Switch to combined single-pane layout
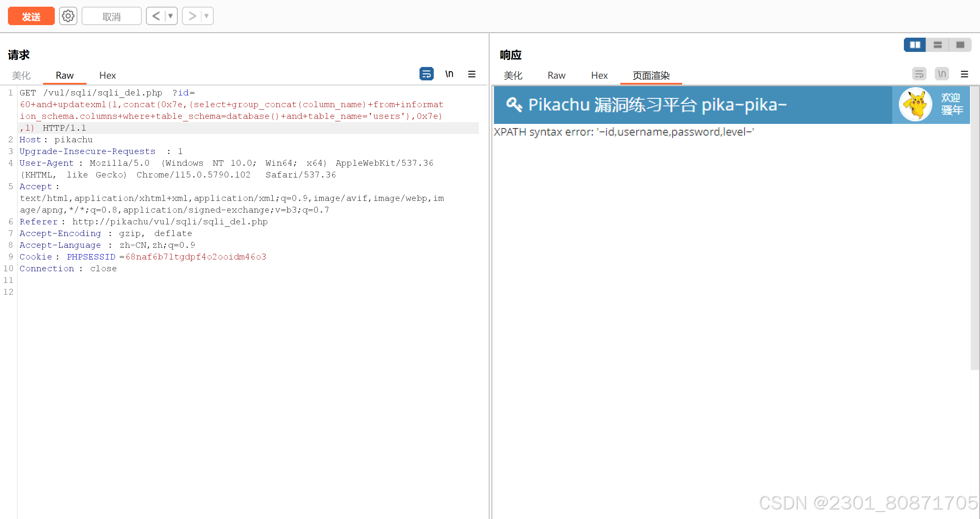 [960, 45]
